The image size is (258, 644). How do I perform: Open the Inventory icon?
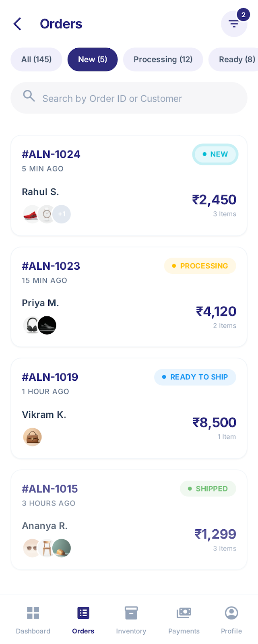pos(131,613)
